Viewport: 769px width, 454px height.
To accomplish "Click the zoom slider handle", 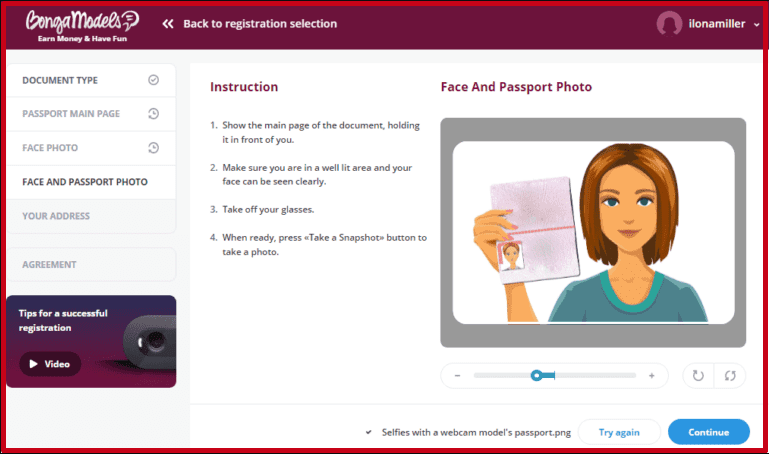I will (537, 376).
